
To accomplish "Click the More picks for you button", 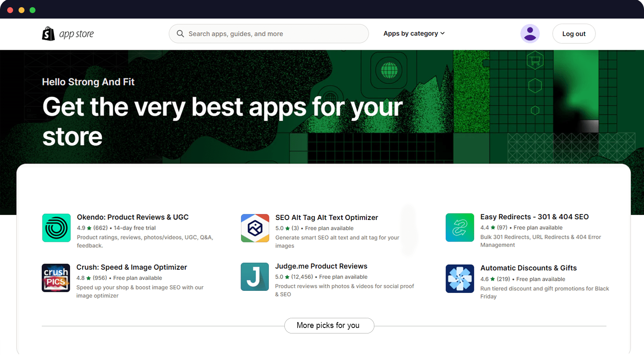I will coord(329,325).
